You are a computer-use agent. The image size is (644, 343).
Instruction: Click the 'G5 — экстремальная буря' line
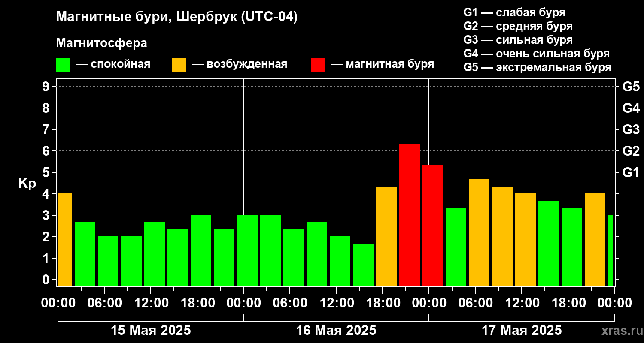538,68
